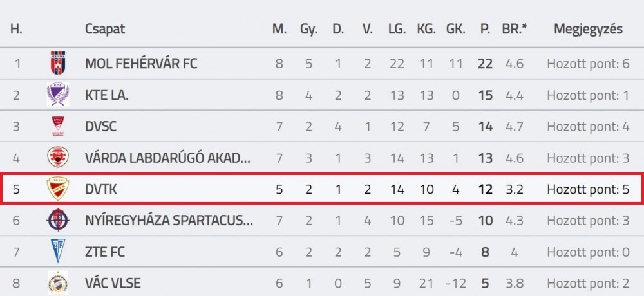Open the ZTE FC team link
Image resolution: width=644 pixels, height=296 pixels.
click(x=105, y=252)
